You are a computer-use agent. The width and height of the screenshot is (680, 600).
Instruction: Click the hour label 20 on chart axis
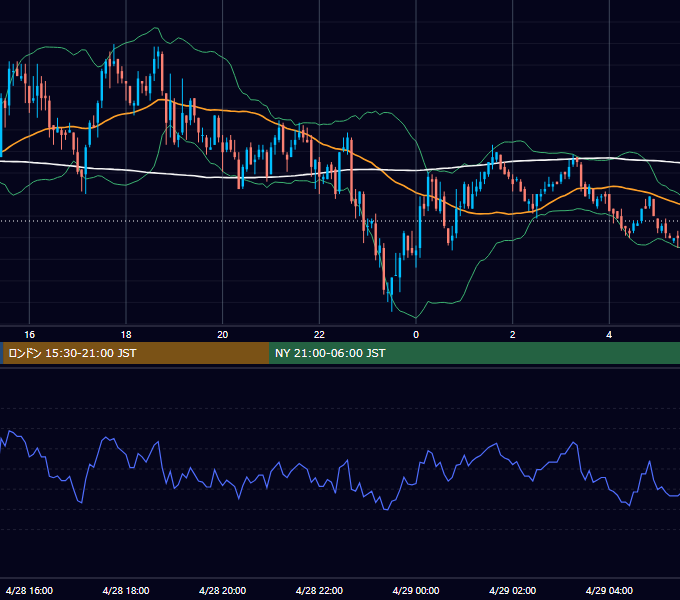tap(222, 335)
